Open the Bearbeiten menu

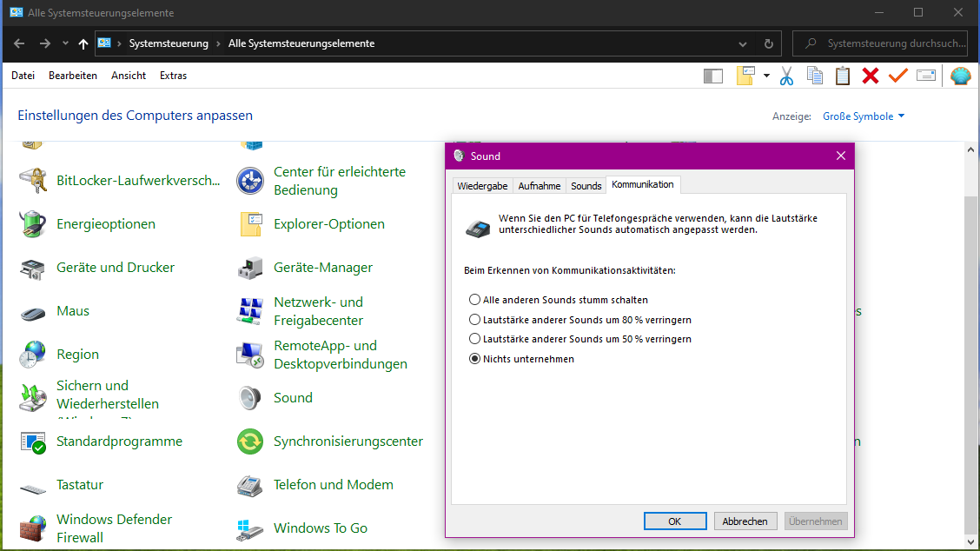tap(73, 76)
